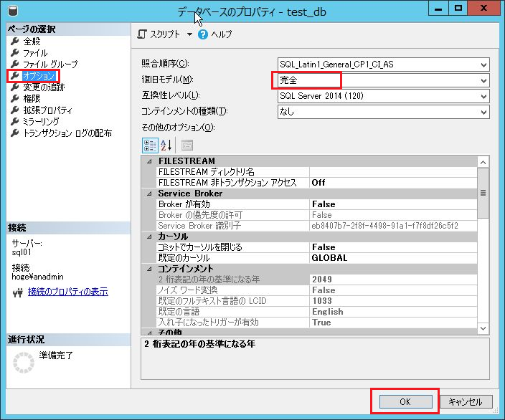Click the property pages icon in grid toolbar
Screen dimensions: 505x420
coord(187,145)
